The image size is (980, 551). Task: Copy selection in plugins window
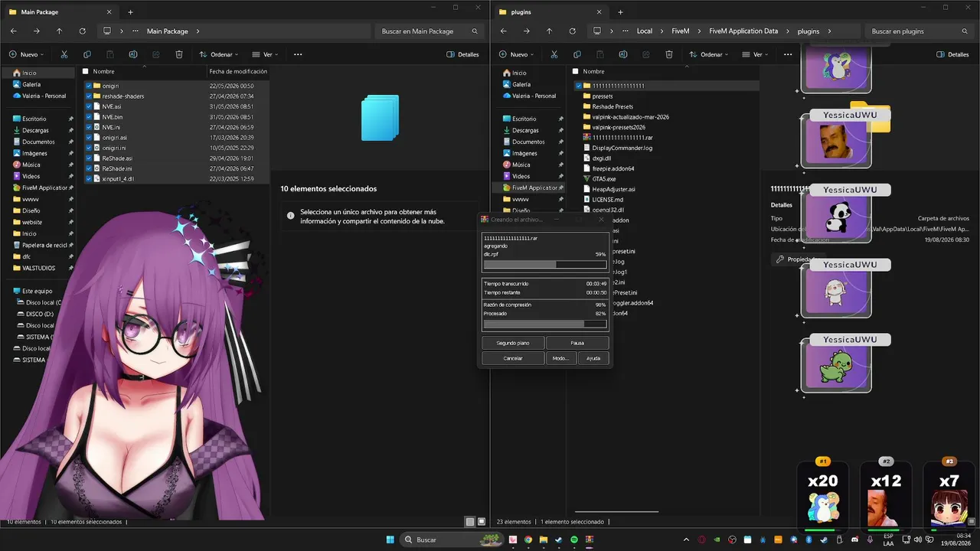(x=577, y=54)
